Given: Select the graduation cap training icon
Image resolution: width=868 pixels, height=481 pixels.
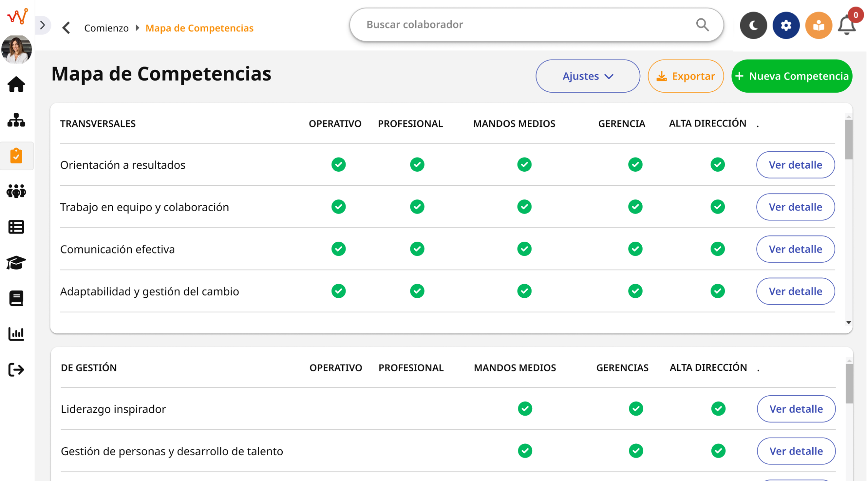Looking at the screenshot, I should click(17, 262).
